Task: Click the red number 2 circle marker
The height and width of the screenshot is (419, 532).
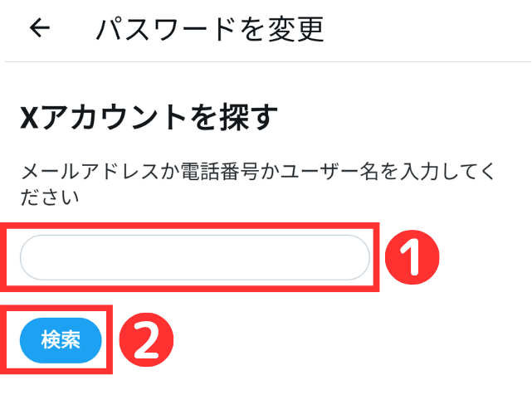Action: coord(146,339)
